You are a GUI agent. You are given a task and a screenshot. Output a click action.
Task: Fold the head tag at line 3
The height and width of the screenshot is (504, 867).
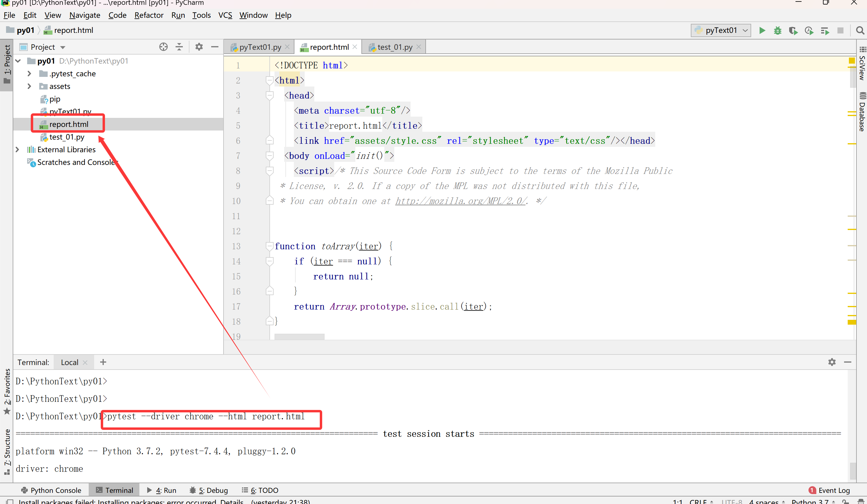269,95
